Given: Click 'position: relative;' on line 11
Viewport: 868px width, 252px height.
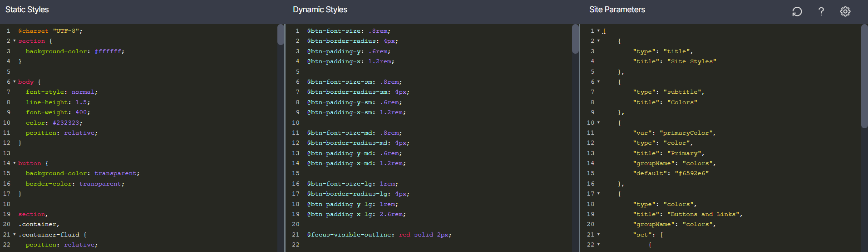Looking at the screenshot, I should click(x=62, y=133).
